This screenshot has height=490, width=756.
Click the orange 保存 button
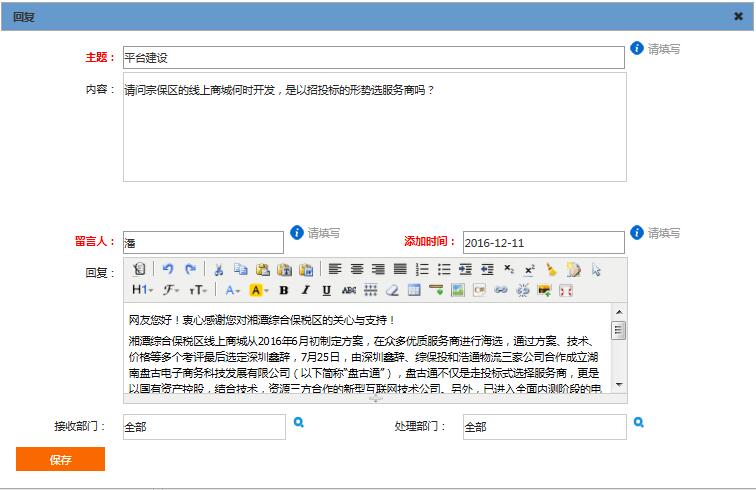pos(60,459)
